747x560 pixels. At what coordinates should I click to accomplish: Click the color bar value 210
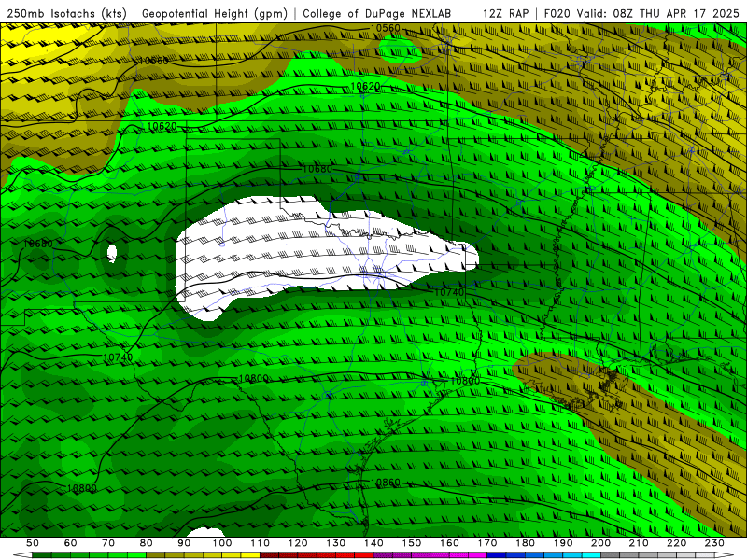pyautogui.click(x=639, y=543)
